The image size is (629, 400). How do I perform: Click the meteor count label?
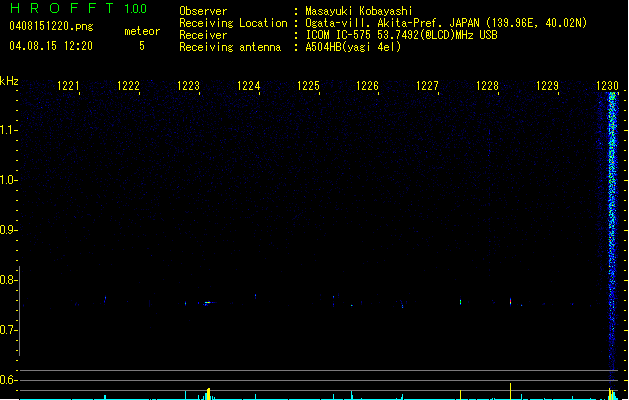tap(142, 31)
